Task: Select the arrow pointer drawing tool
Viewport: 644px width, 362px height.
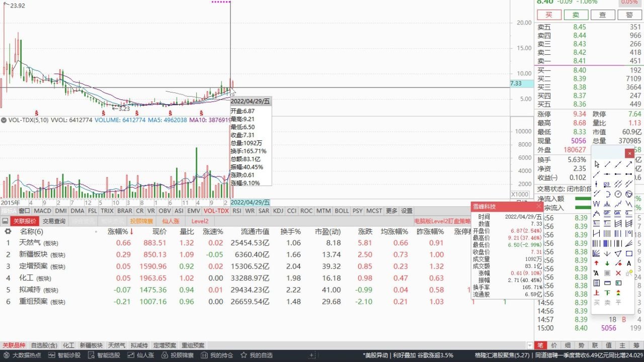Action: 597,164
